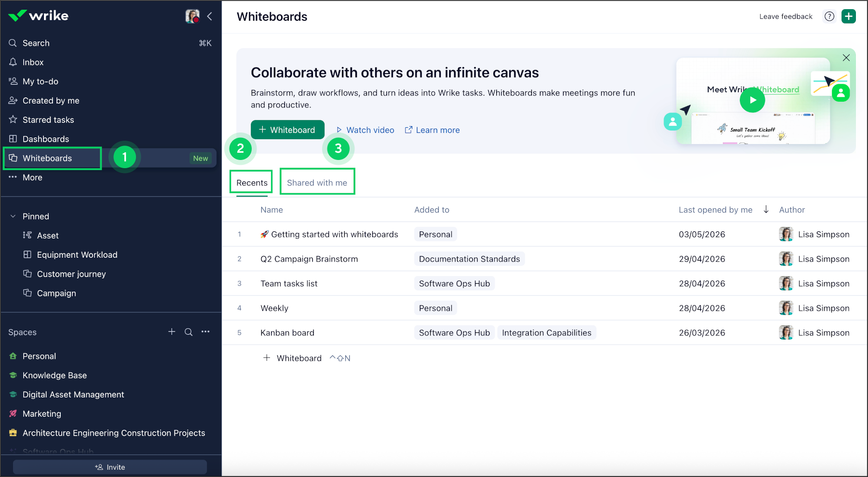Viewport: 868px width, 477px height.
Task: Click Software Ops Hub tag on Team tasks row
Action: [x=454, y=283]
